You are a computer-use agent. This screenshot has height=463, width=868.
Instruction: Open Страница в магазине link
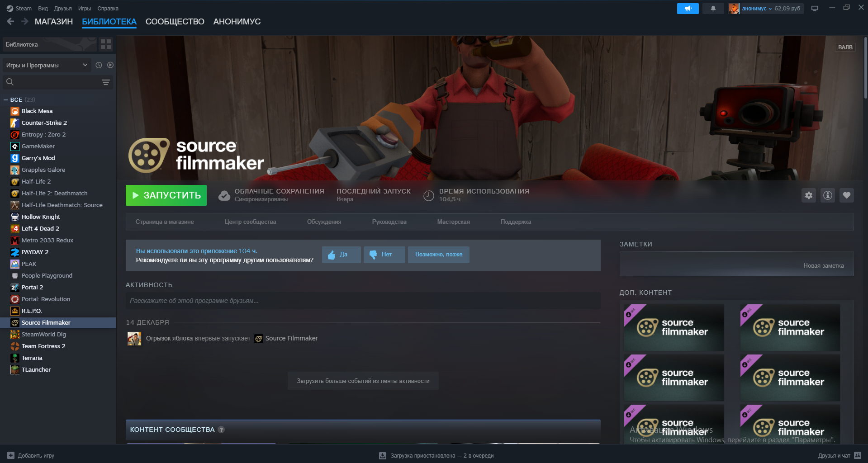pos(165,222)
